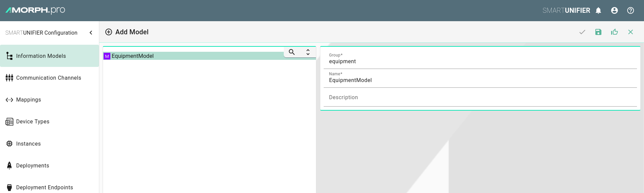Image resolution: width=644 pixels, height=193 pixels.
Task: Open the user account menu
Action: click(x=614, y=10)
